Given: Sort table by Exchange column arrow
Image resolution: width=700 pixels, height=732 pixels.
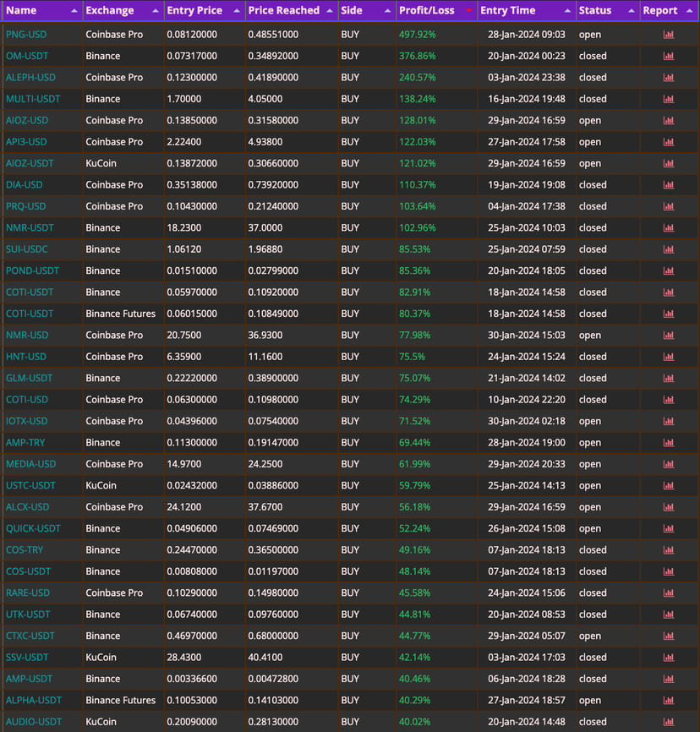Looking at the screenshot, I should click(155, 11).
